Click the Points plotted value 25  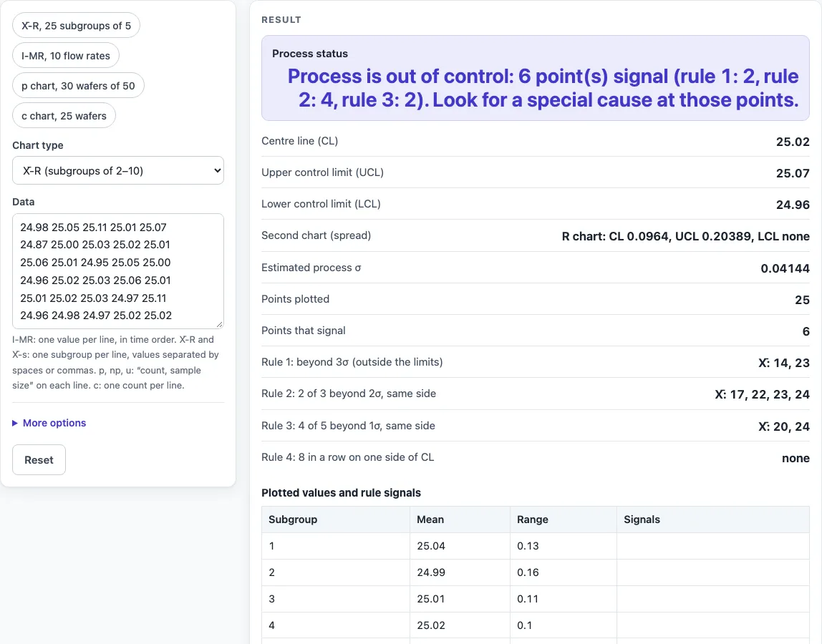(x=802, y=300)
